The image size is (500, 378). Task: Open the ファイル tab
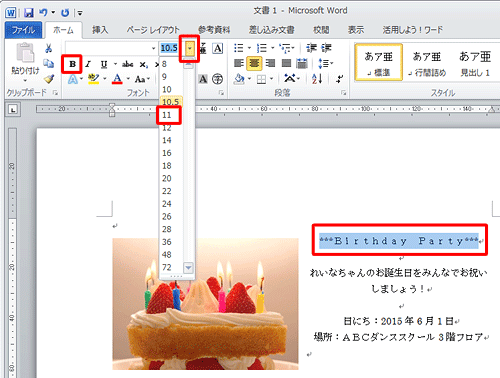coord(23,30)
